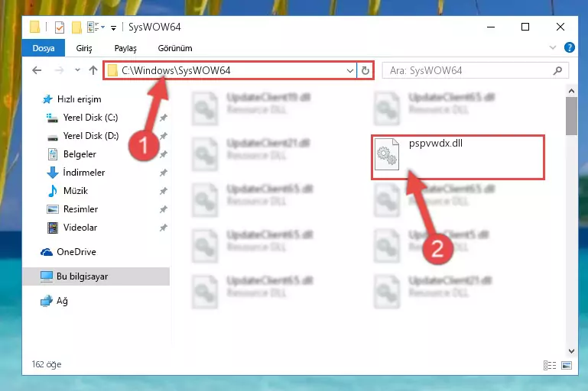Click the pin icon next to İndirmeler
This screenshot has height=391, width=588.
163,173
